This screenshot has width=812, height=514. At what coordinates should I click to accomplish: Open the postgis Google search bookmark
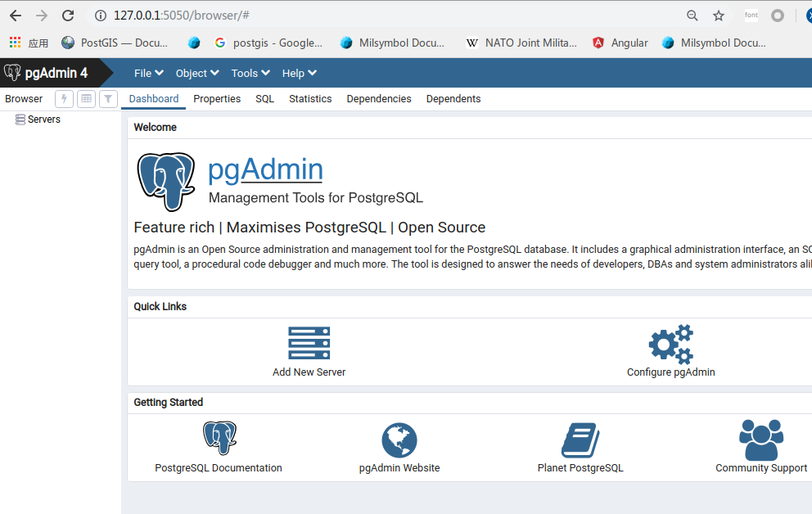click(268, 43)
